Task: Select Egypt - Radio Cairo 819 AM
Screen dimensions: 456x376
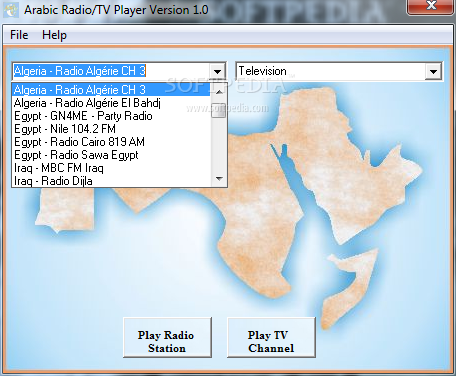Action: coord(111,142)
